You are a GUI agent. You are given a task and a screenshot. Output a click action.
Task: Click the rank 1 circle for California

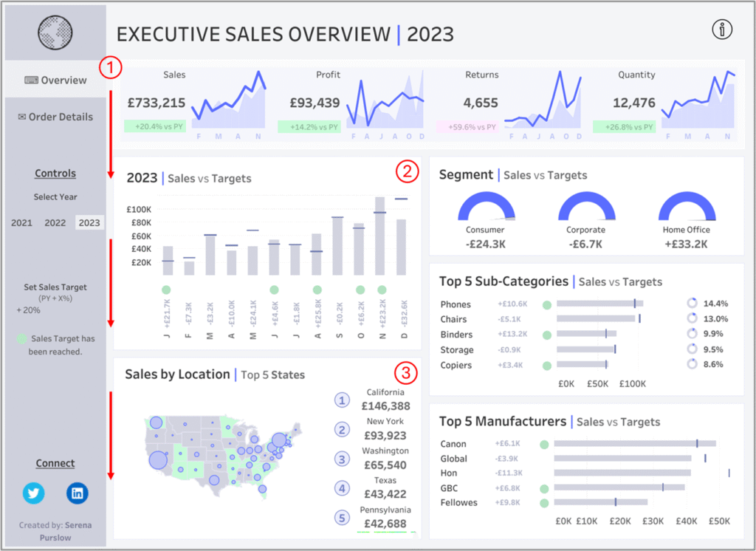click(341, 400)
